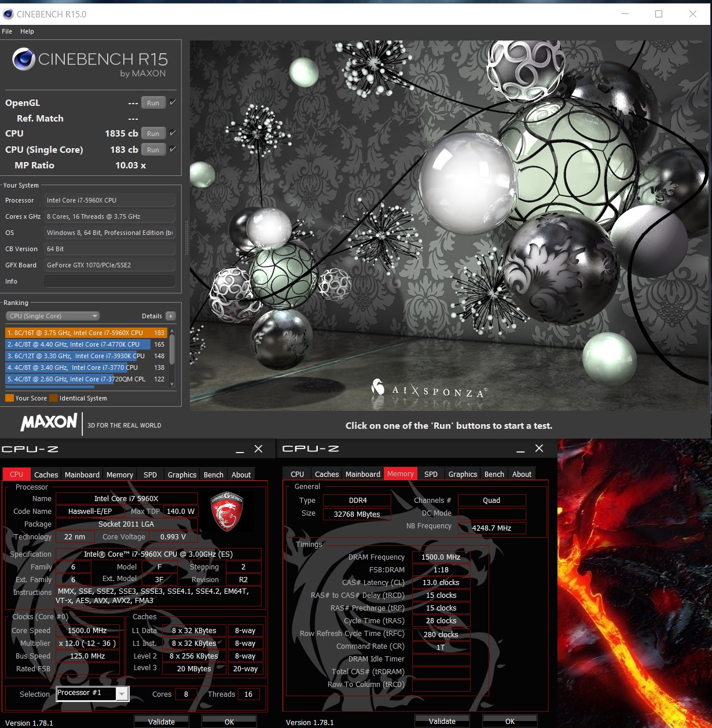Open the Processor #1 selection dropdown

pyautogui.click(x=122, y=694)
